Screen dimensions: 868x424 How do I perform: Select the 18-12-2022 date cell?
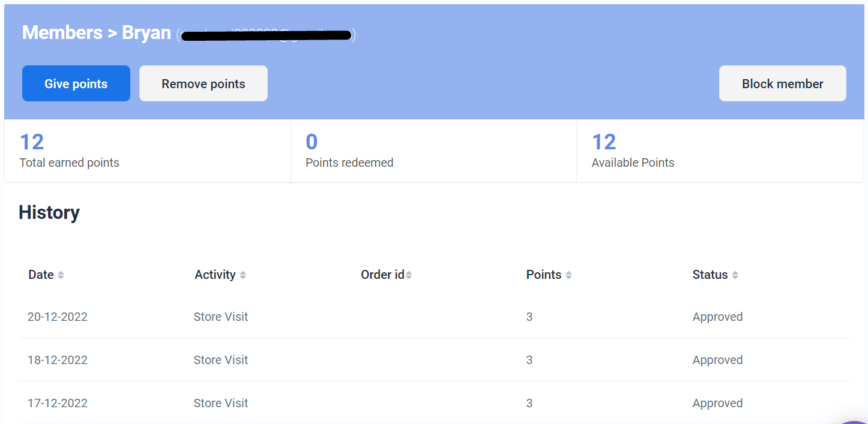[58, 360]
